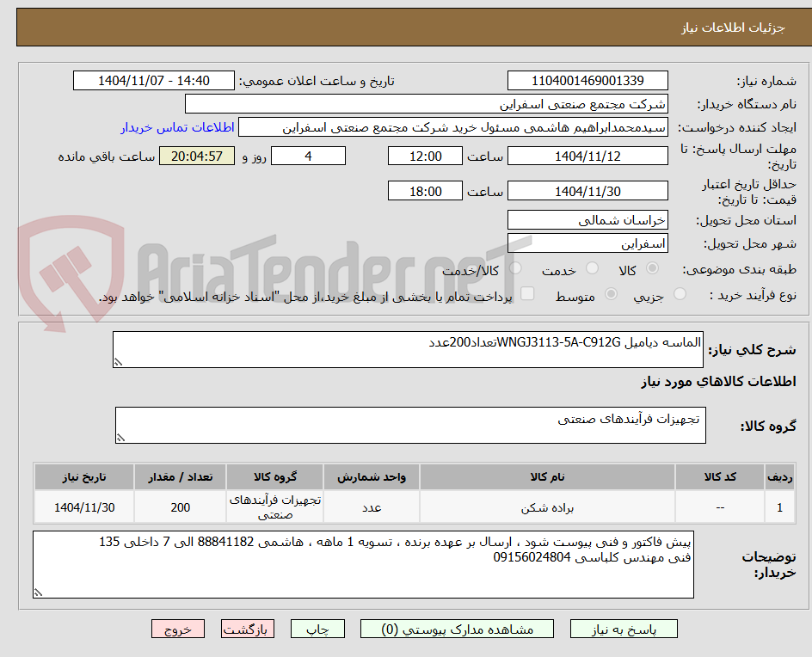The width and height of the screenshot is (812, 657).
Task: Click the واحد شمارش column header
Action: pyautogui.click(x=372, y=476)
